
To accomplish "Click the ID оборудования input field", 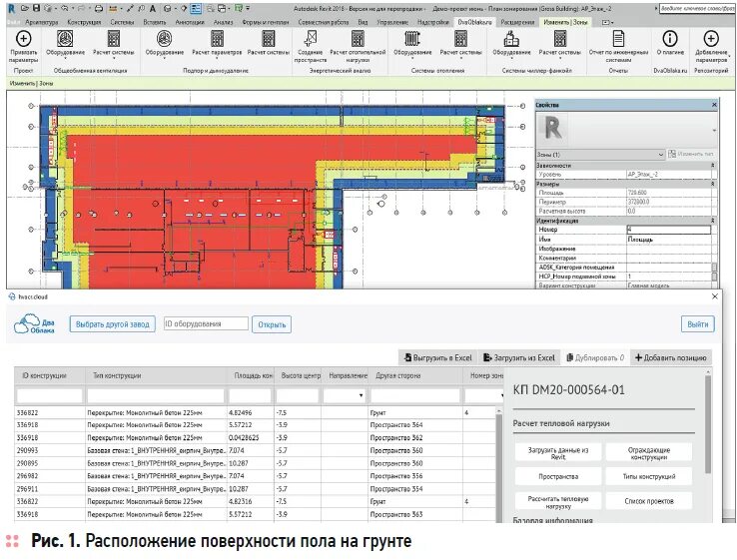I will point(206,323).
